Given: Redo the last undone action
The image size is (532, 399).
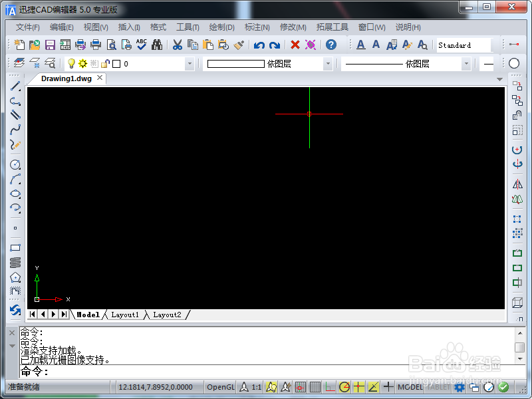Looking at the screenshot, I should click(x=275, y=45).
